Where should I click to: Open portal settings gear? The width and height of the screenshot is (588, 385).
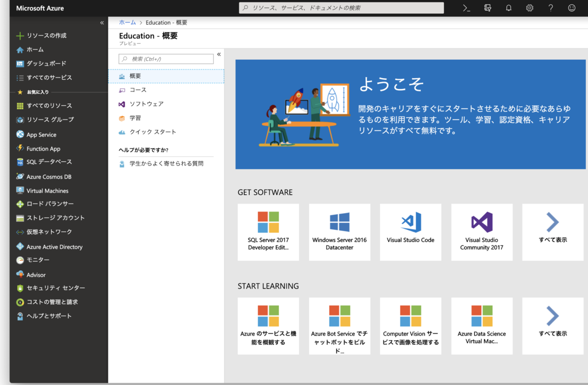coord(529,8)
